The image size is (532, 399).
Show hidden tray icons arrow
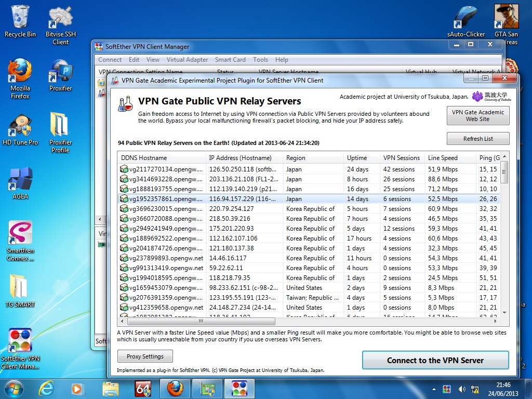click(x=434, y=389)
